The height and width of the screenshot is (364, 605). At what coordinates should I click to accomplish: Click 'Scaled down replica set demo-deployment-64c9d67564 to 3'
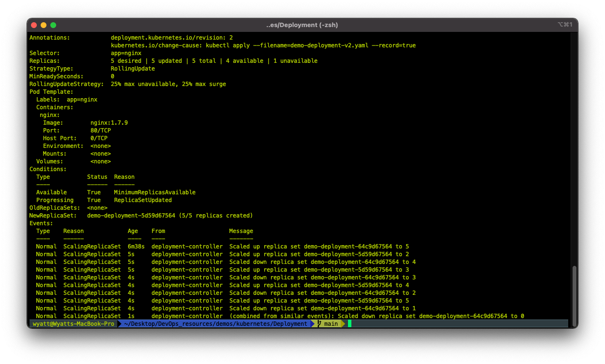click(x=322, y=277)
